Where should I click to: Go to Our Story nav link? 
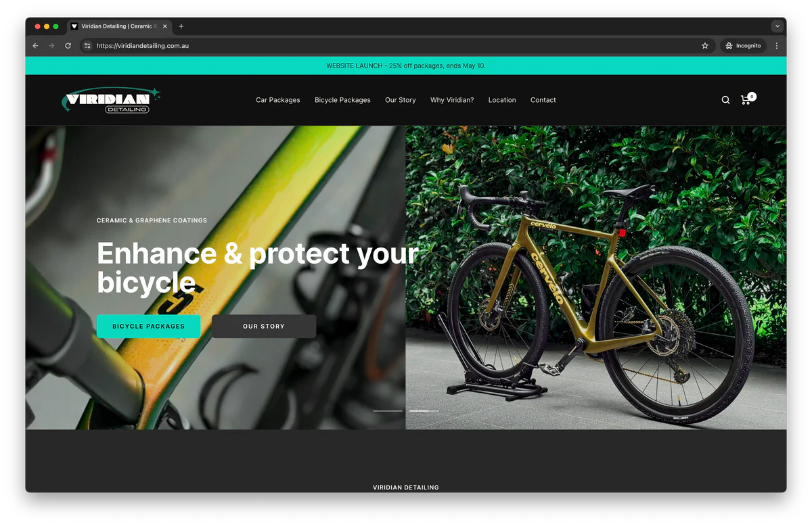tap(401, 100)
